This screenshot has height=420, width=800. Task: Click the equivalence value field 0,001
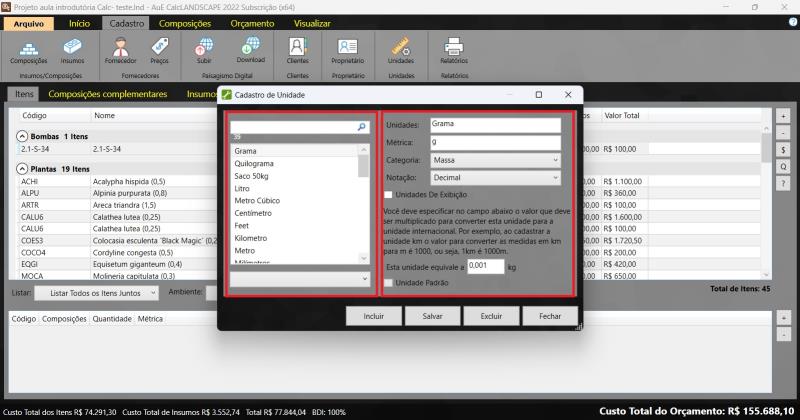tap(486, 266)
